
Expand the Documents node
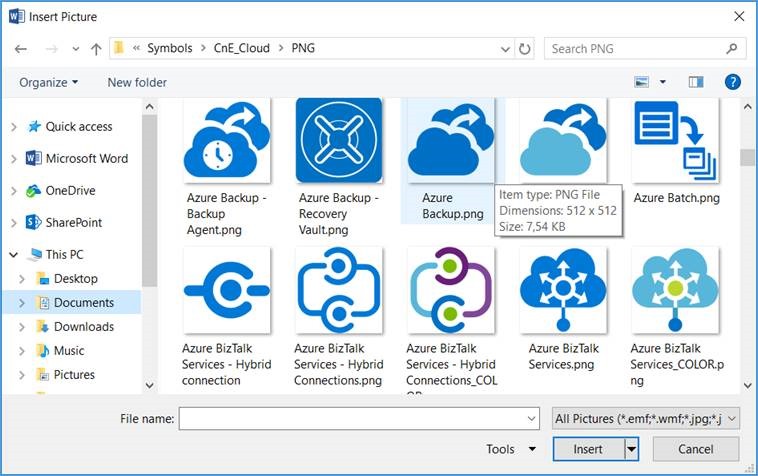click(22, 303)
